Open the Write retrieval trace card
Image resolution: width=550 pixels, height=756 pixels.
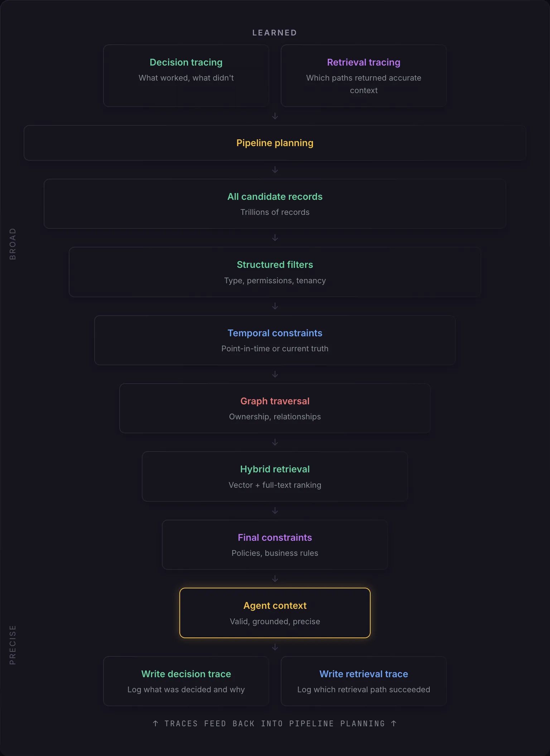pyautogui.click(x=363, y=681)
